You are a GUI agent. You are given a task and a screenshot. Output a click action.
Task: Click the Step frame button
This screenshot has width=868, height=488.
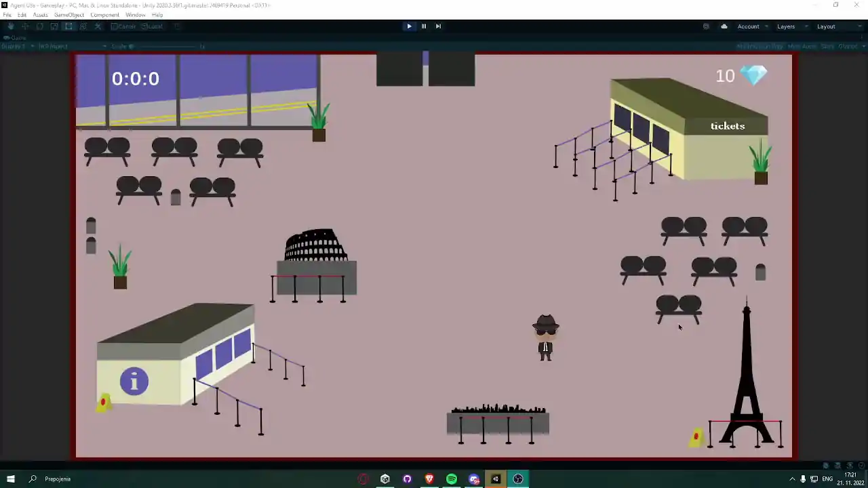click(438, 26)
